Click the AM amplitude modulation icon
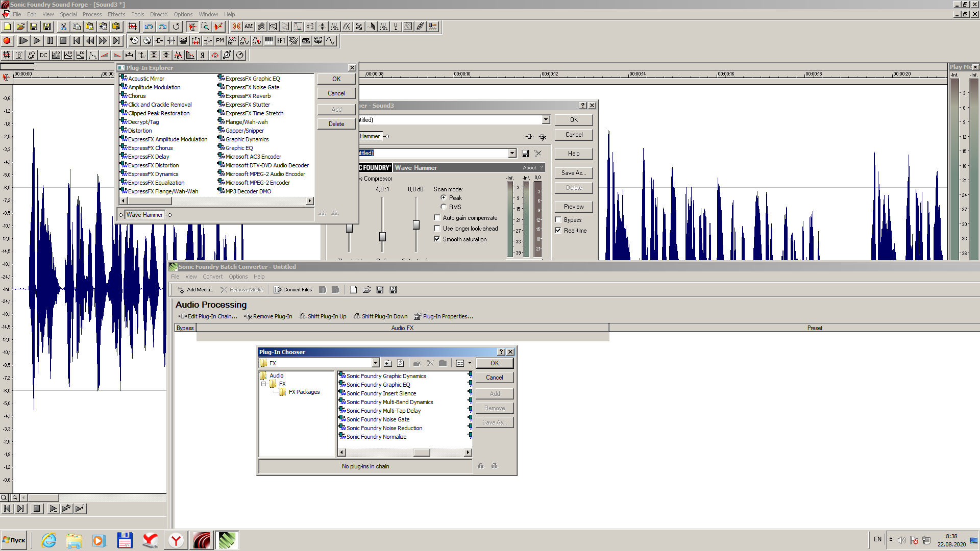 click(249, 27)
